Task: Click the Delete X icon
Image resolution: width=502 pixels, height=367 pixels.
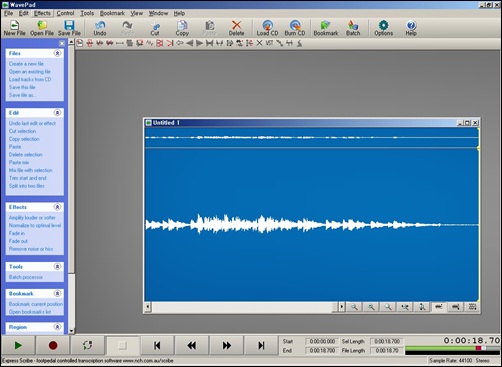Action: pos(236,28)
